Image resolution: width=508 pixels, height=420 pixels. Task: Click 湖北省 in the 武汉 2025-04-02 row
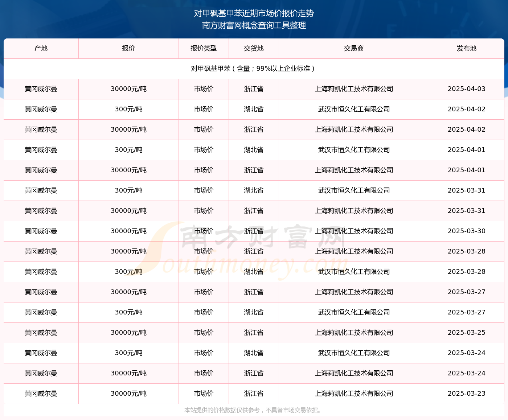[254, 109]
